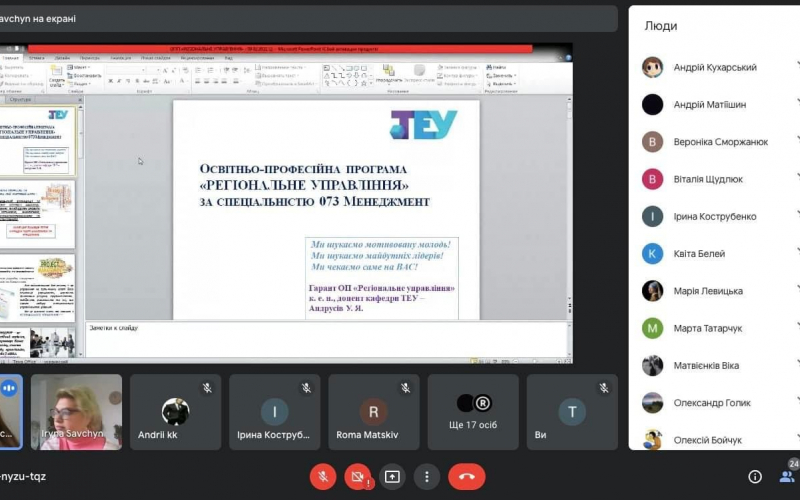Open the Вид ribbon tab
Viewport: 800px width, 500px height.
click(x=229, y=58)
